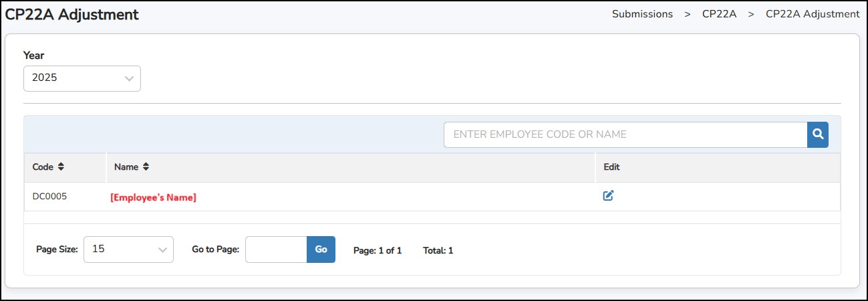Click the CP22A Adjustment page heading

pyautogui.click(x=72, y=15)
